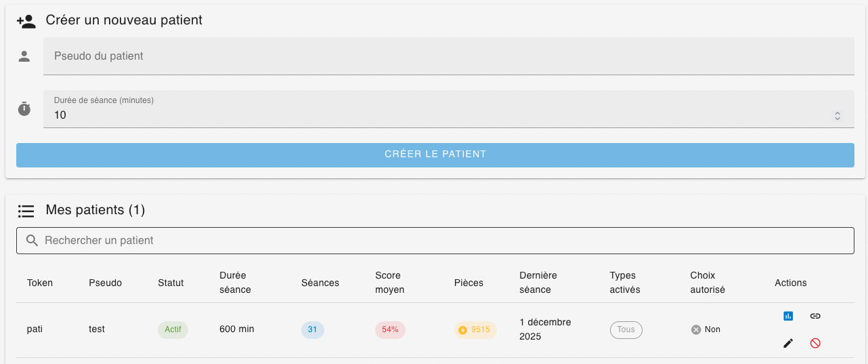The height and width of the screenshot is (364, 868).
Task: Focus the Pseudo du patient field
Action: [x=447, y=56]
